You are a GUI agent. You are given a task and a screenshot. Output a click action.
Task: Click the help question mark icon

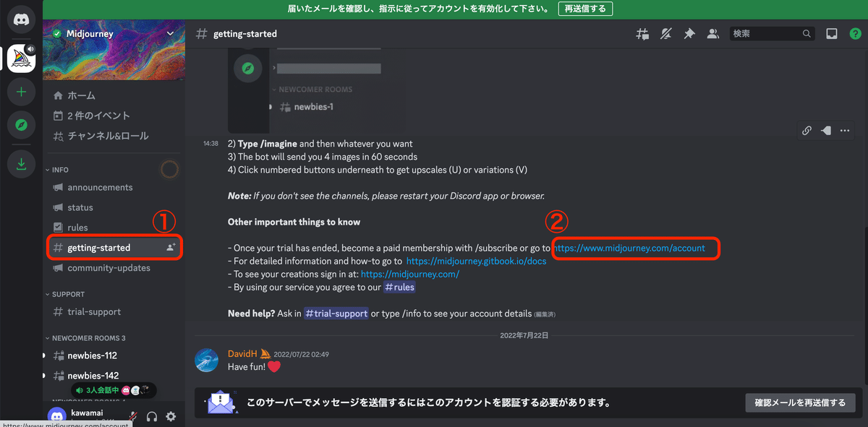tap(855, 34)
